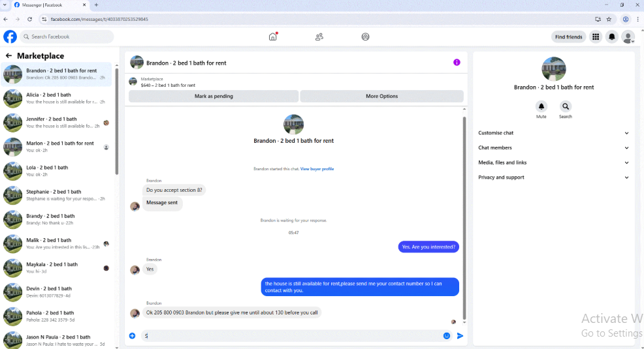644x349 pixels.
Task: Open Maykala 2 bed 1 bath conversation
Action: 56,268
